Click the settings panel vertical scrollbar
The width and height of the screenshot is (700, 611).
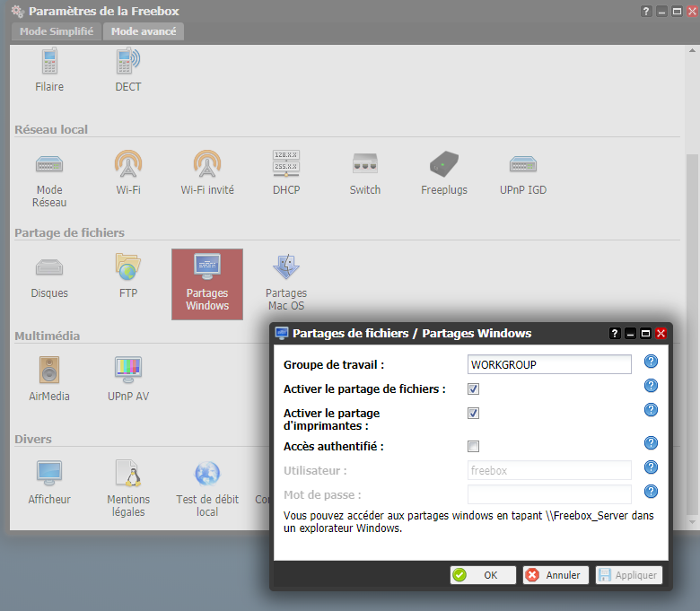692,335
